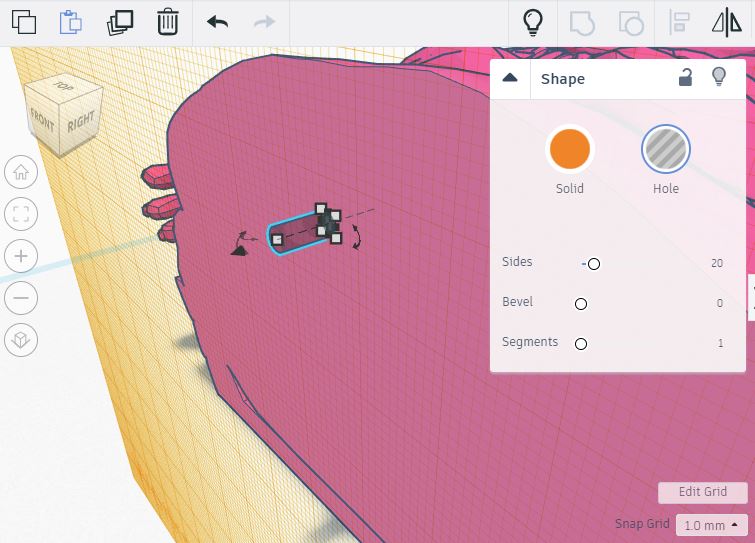Click Bevel value 0

pos(720,303)
